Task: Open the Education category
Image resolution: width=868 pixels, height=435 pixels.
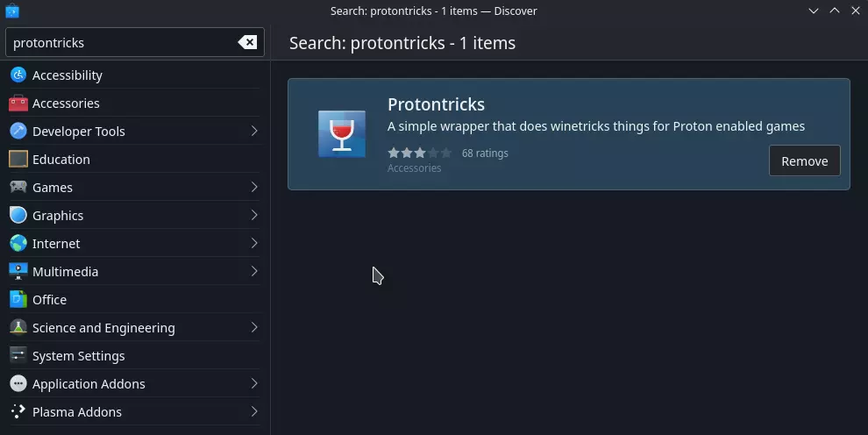Action: 61,160
